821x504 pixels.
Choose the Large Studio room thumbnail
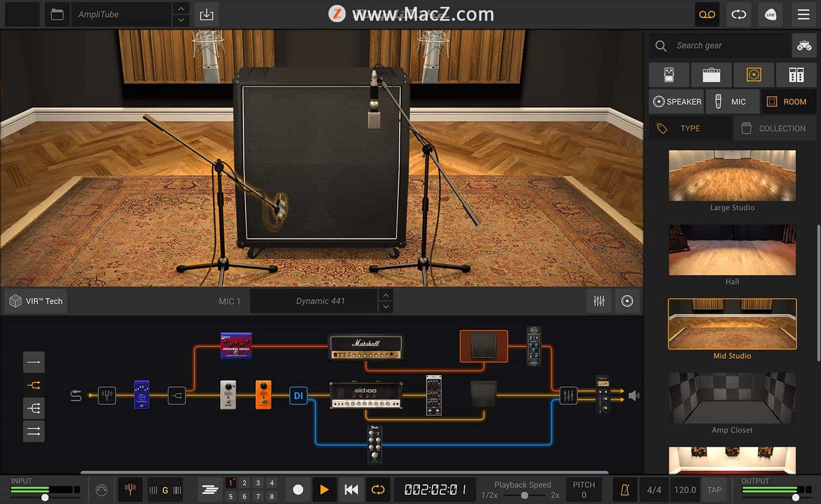tap(732, 176)
